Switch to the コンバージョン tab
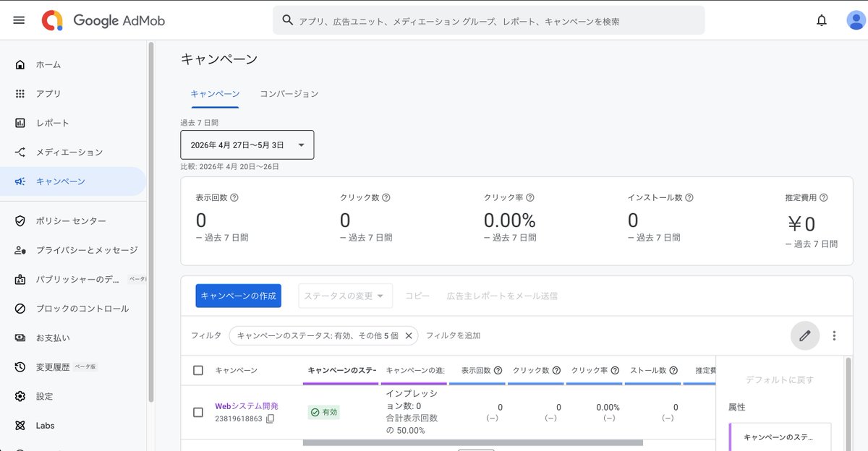868x451 pixels. click(x=289, y=94)
